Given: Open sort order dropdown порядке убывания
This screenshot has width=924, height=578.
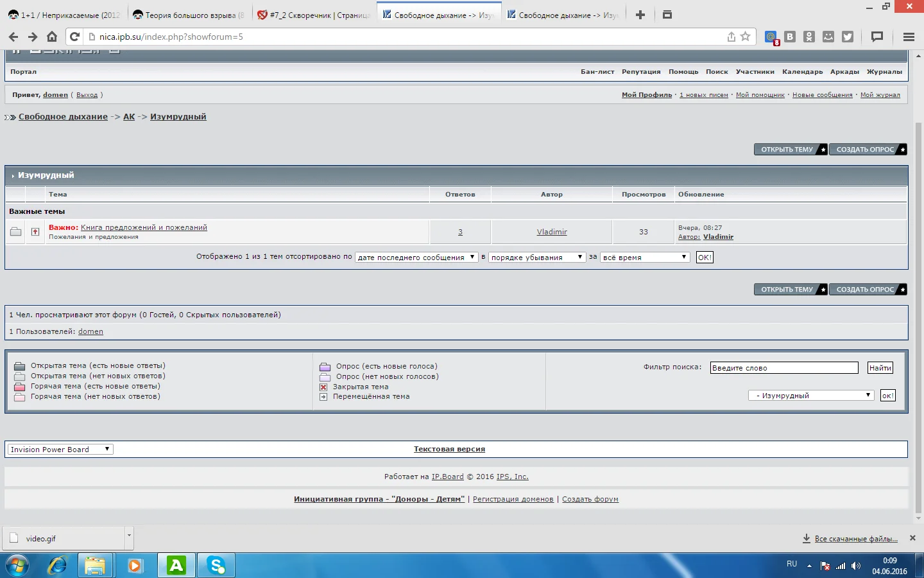Looking at the screenshot, I should click(x=537, y=257).
